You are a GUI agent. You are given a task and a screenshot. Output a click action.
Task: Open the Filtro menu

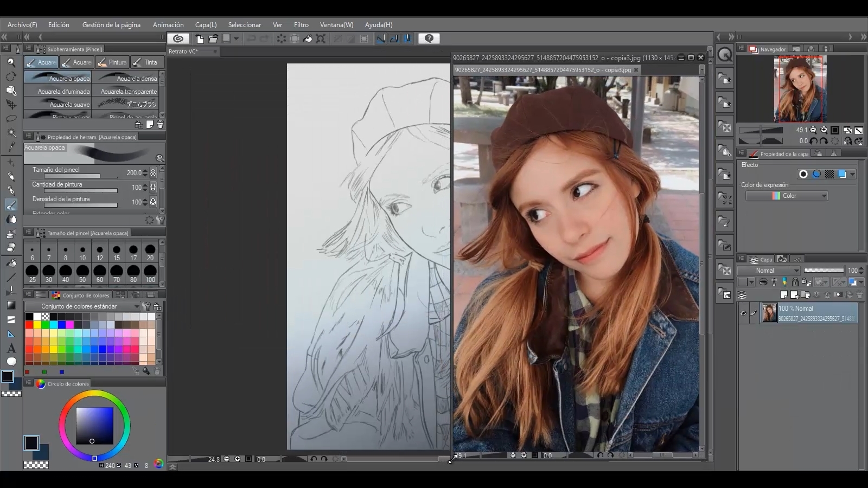[x=301, y=25]
